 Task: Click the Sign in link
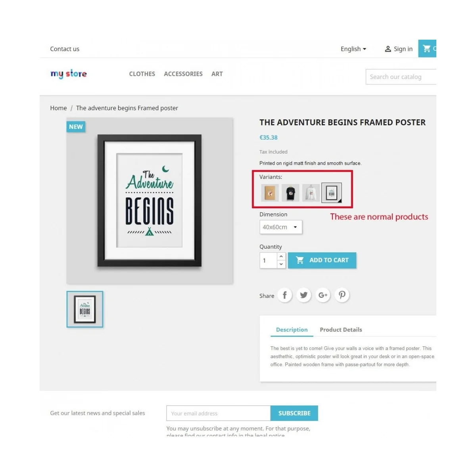tap(399, 49)
